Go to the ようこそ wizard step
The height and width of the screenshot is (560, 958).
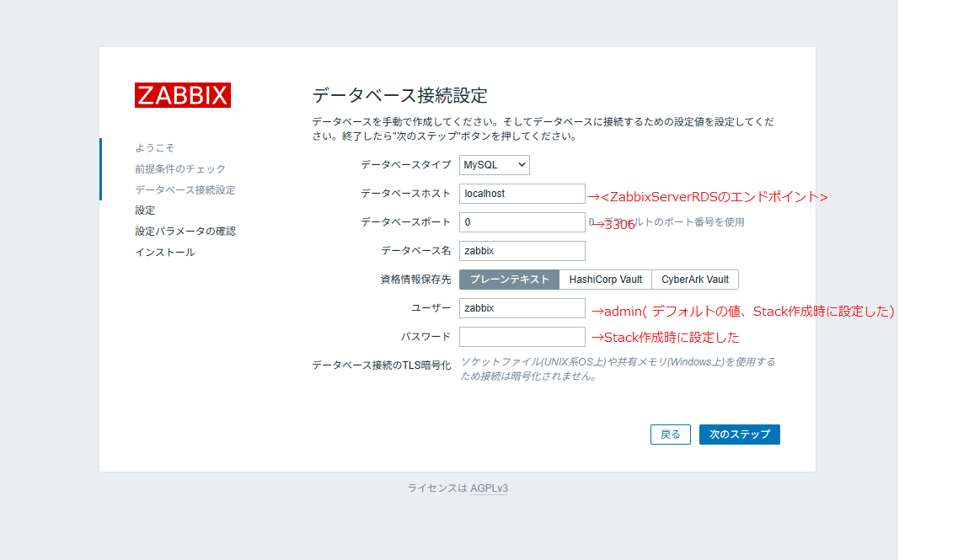point(153,147)
